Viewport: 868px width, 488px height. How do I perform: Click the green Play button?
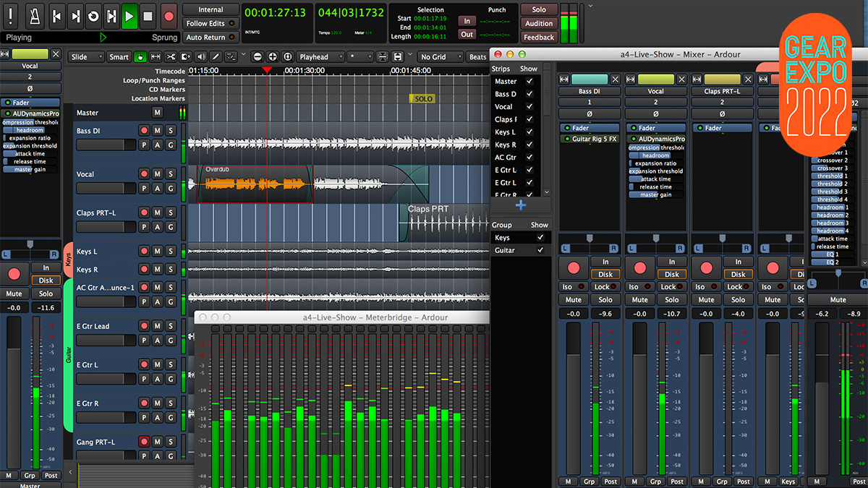point(129,14)
